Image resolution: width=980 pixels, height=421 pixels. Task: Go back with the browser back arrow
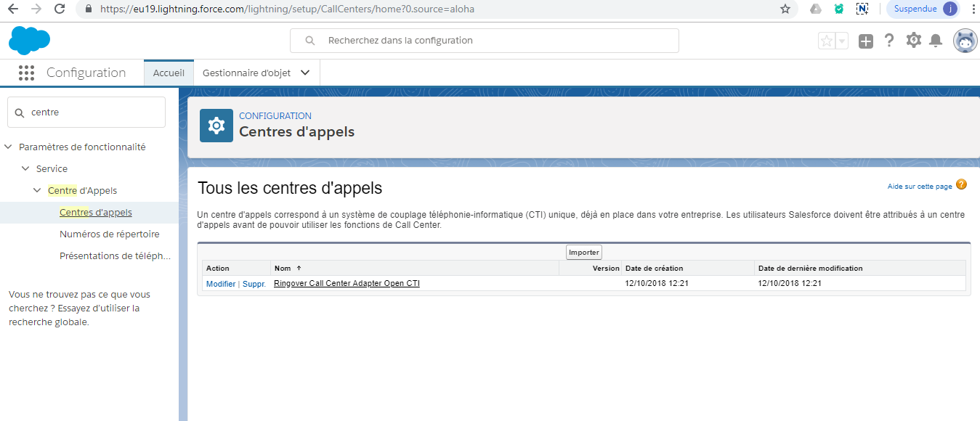pyautogui.click(x=13, y=9)
